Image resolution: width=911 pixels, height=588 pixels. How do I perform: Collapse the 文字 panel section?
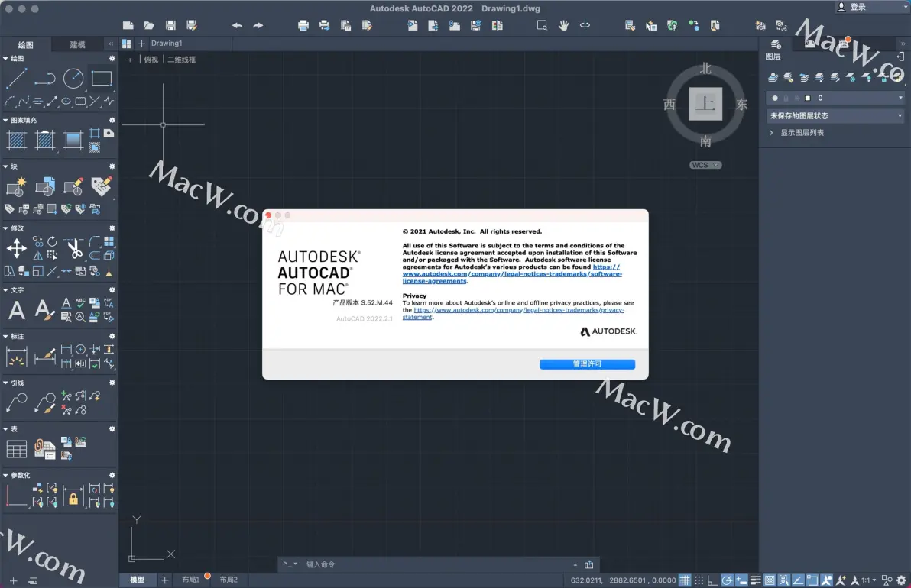pos(5,289)
